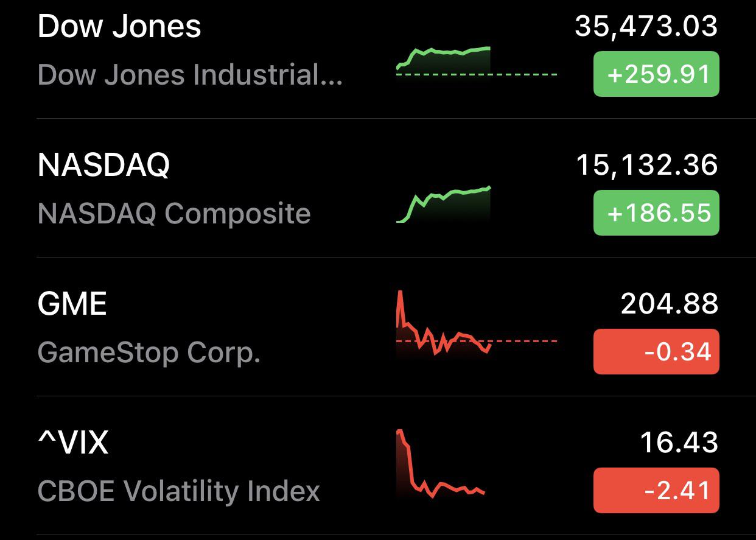Click the NASDAQ Composite subtitle
Viewport: 756px width, 540px height.
(x=174, y=214)
